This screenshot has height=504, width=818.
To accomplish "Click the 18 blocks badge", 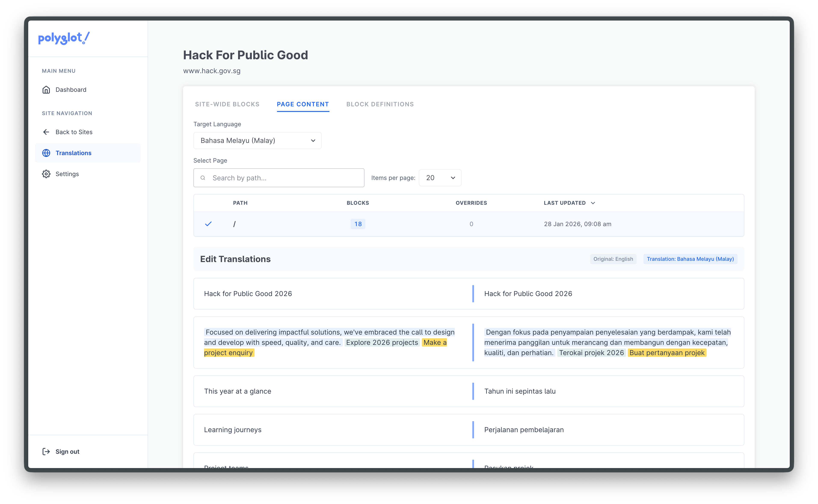I will 358,224.
